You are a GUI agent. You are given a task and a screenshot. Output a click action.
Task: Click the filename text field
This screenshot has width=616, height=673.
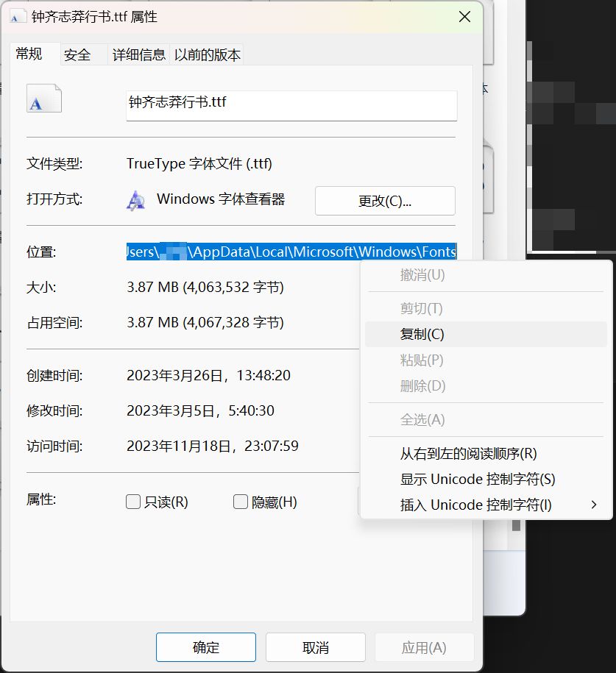click(x=291, y=103)
